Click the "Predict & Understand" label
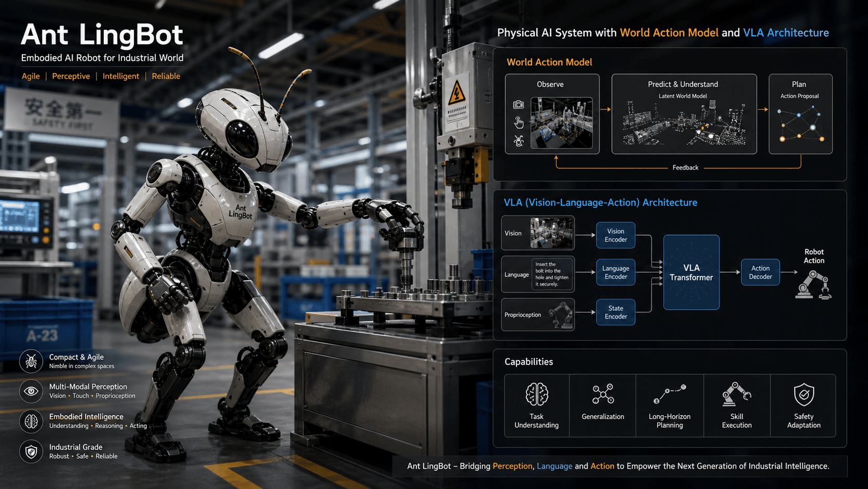Image resolution: width=868 pixels, height=489 pixels. click(x=683, y=84)
